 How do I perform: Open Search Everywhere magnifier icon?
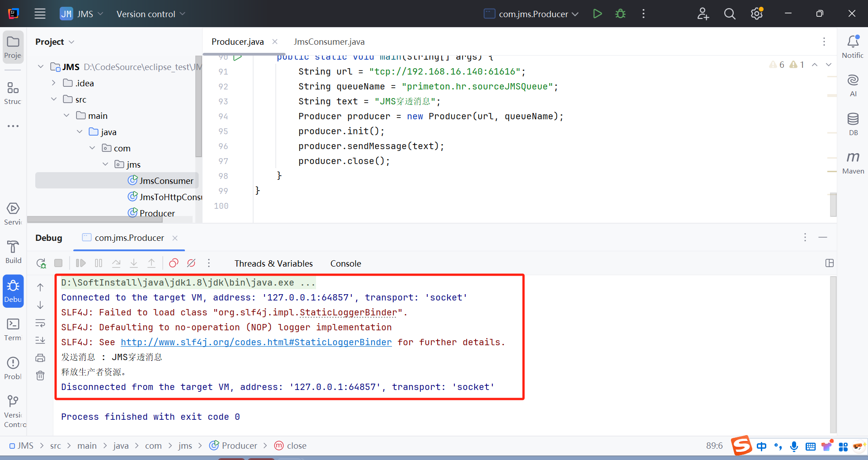(729, 14)
